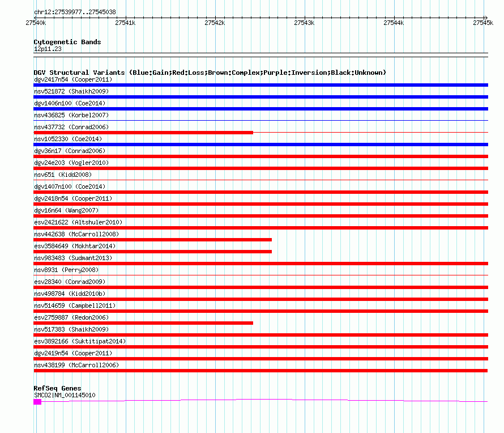Click the red loss bar under dgv2419n54
504x433 pixels.
260,359
